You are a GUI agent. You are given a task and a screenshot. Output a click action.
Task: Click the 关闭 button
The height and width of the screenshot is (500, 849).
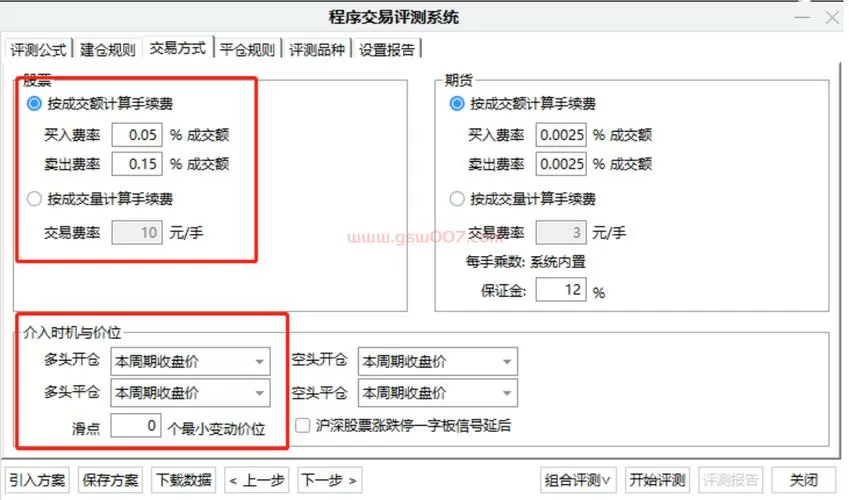804,480
